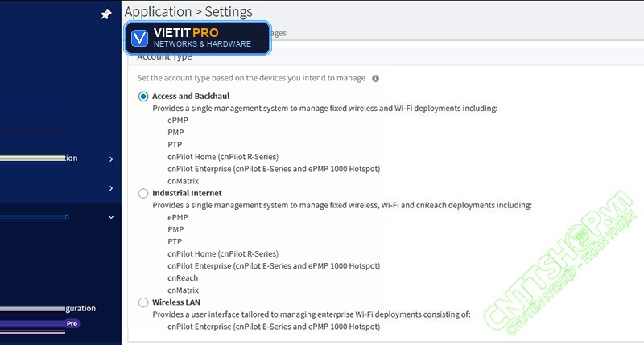Select the Wireless LAN radio option
The width and height of the screenshot is (644, 345).
[x=143, y=302]
